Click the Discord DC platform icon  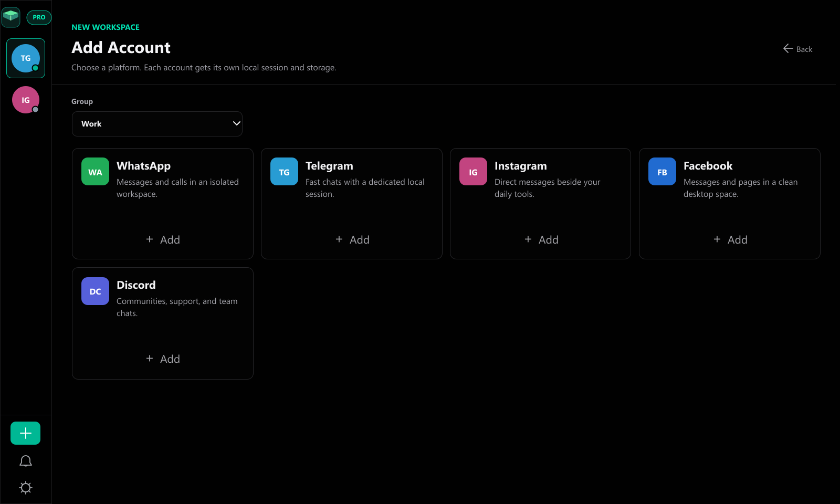(x=95, y=291)
